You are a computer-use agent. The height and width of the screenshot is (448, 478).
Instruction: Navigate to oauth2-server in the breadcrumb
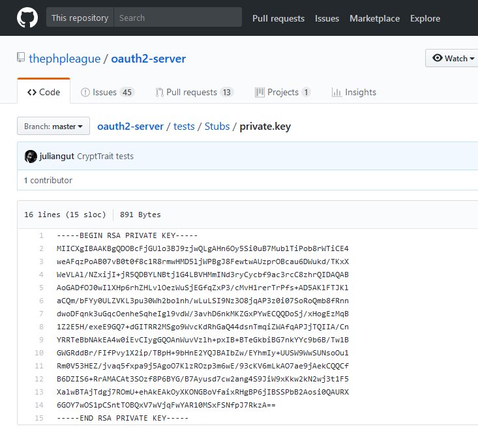[130, 126]
